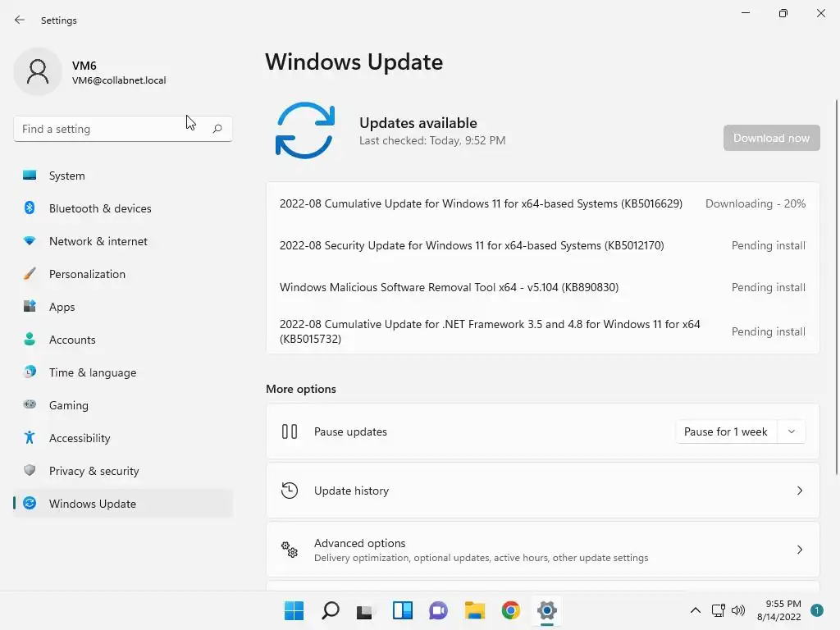This screenshot has height=630, width=840.
Task: Click the Downloading - 20% status
Action: [x=756, y=203]
